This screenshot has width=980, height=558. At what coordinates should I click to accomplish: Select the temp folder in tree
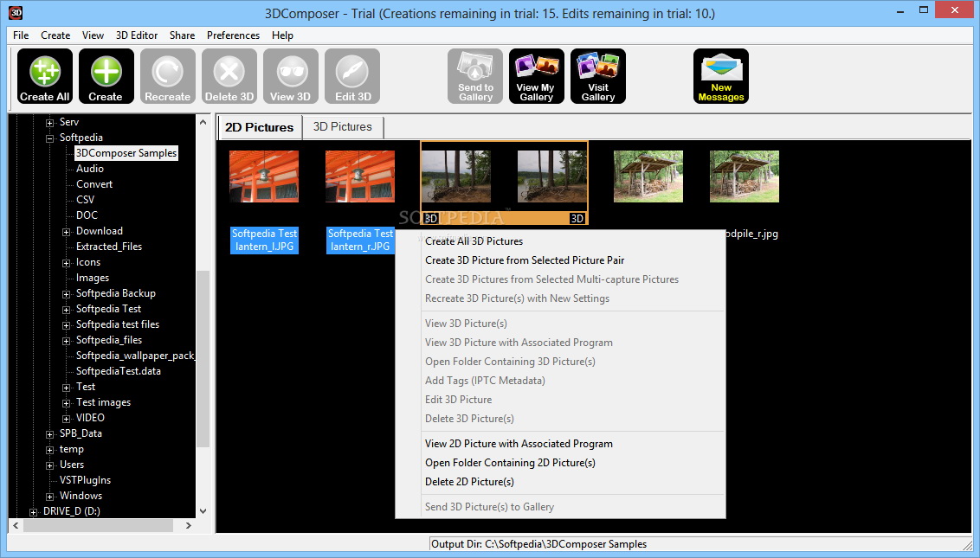[x=71, y=449]
